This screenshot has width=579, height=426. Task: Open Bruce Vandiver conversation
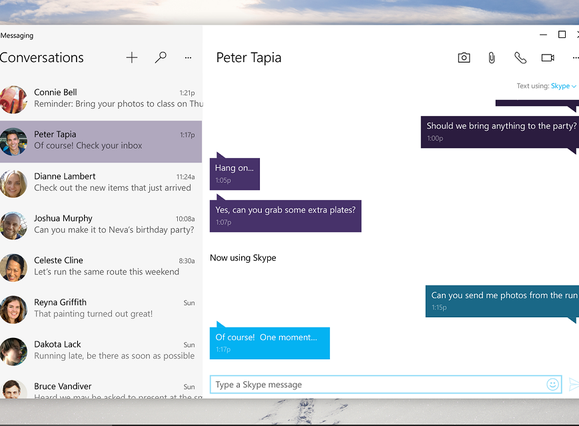[x=101, y=386]
